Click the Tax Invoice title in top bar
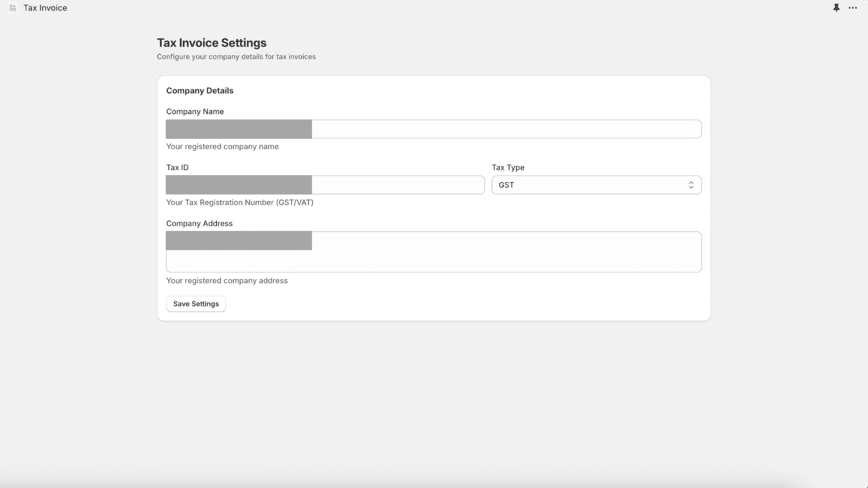The image size is (868, 488). click(45, 8)
